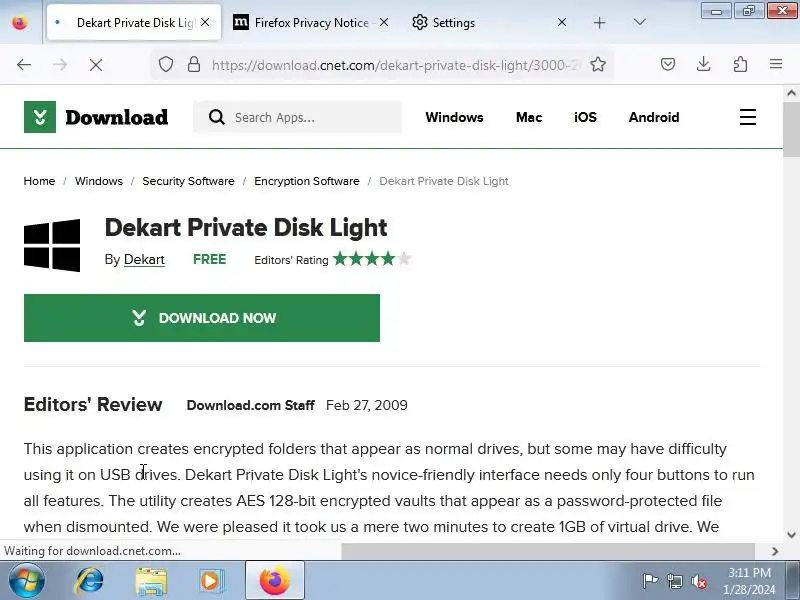
Task: Click the Firefox logo beside the tabs
Action: point(20,22)
